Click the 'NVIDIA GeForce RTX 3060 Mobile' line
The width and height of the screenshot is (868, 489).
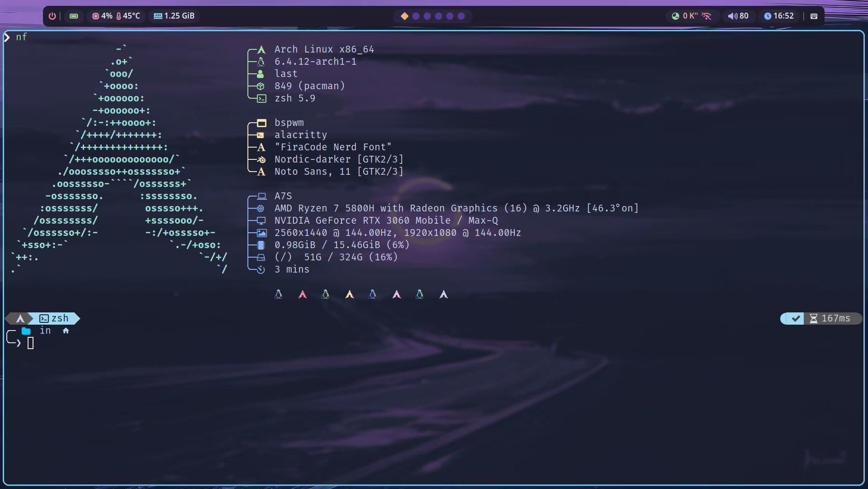pos(386,221)
